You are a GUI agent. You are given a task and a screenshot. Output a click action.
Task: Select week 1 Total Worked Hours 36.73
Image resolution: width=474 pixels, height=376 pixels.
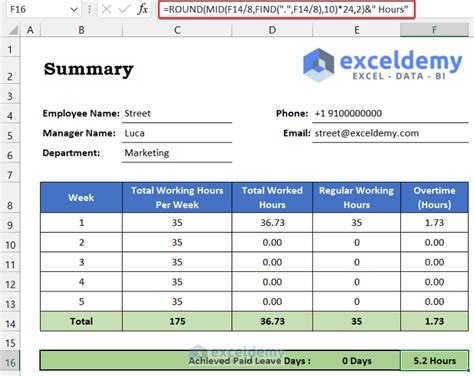point(272,223)
